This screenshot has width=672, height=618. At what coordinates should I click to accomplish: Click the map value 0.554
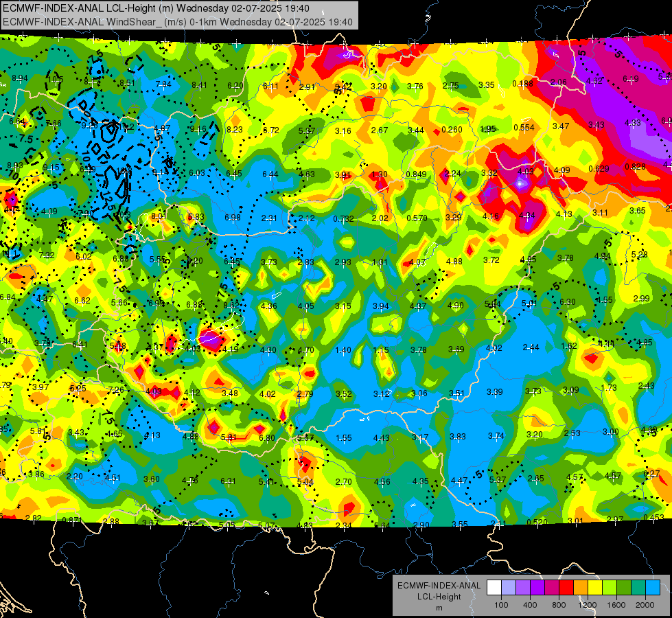[x=524, y=127]
